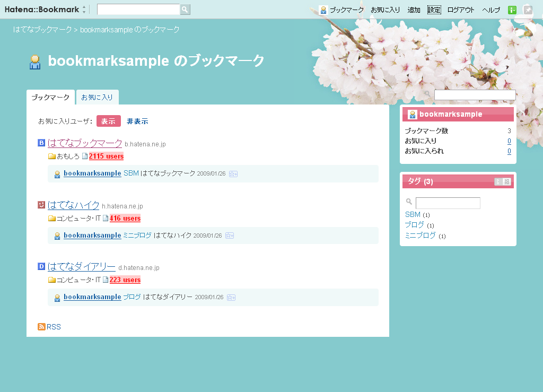The image size is (543, 392).
Task: Focus the bookmark search field below the cherry blossoms
Action: 475,95
